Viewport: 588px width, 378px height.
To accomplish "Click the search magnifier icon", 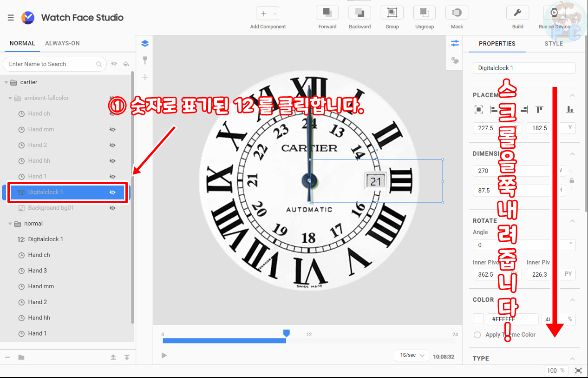I will [x=99, y=64].
